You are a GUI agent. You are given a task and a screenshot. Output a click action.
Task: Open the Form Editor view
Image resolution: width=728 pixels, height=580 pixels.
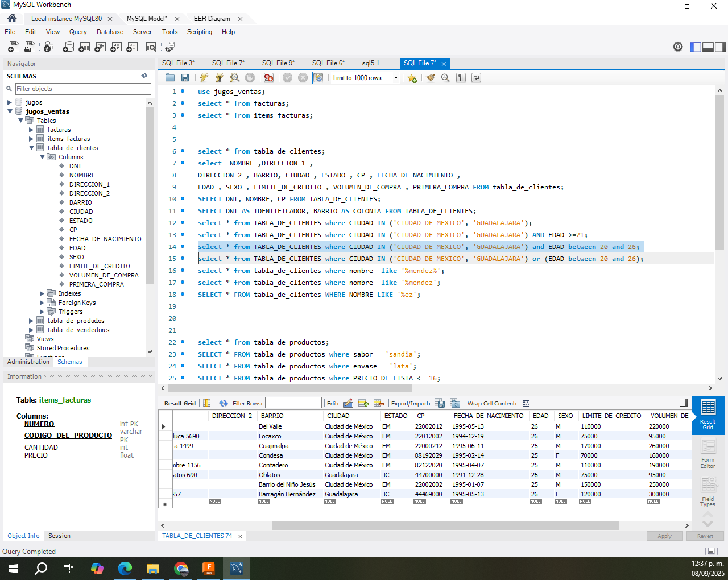pyautogui.click(x=708, y=454)
